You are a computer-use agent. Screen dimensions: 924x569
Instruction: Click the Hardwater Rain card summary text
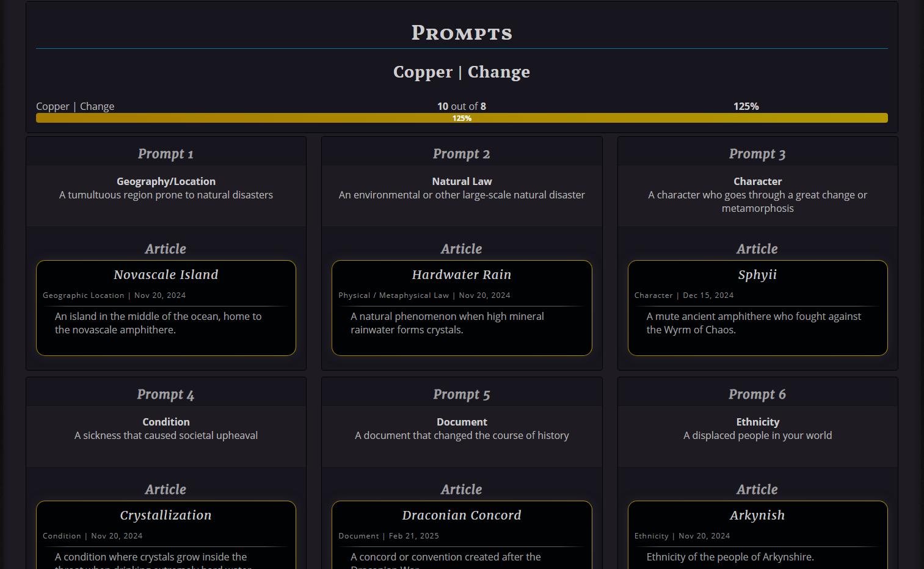pyautogui.click(x=447, y=323)
